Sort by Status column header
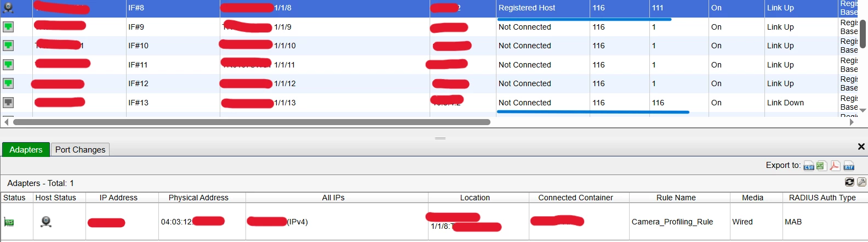Image resolution: width=868 pixels, height=242 pixels. click(x=14, y=198)
